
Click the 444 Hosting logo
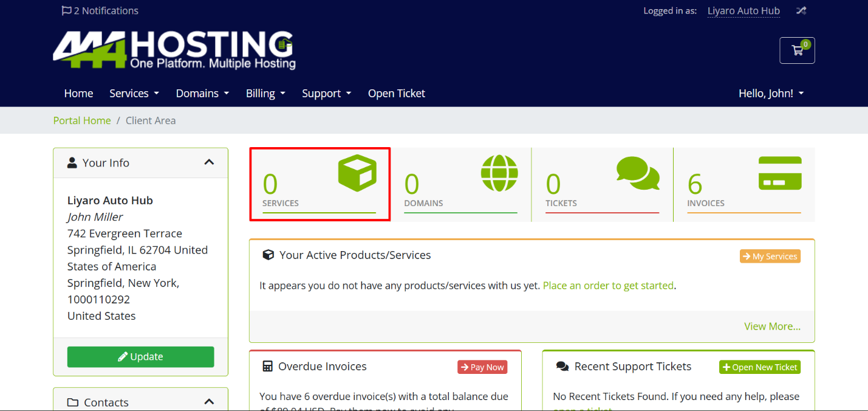[174, 50]
